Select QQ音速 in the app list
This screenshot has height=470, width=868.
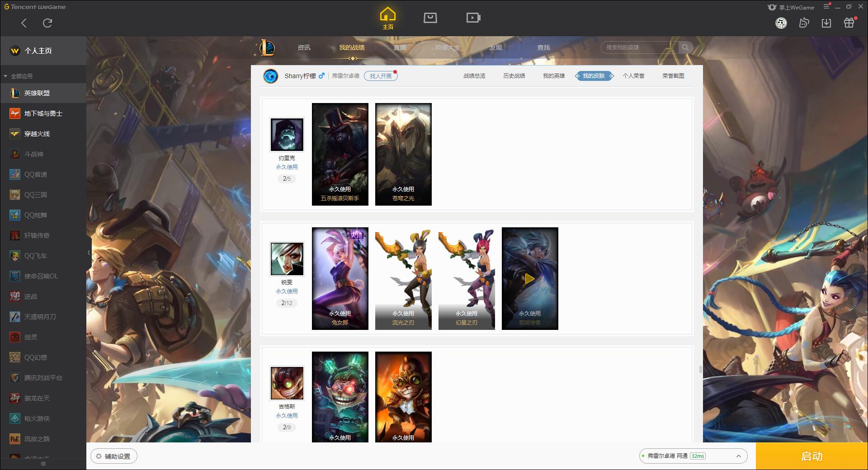43,174
